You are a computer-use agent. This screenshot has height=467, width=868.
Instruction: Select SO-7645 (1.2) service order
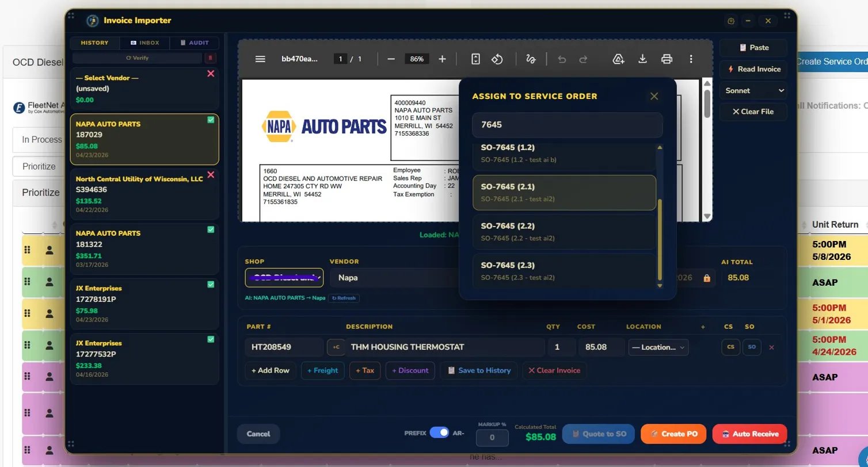click(564, 154)
